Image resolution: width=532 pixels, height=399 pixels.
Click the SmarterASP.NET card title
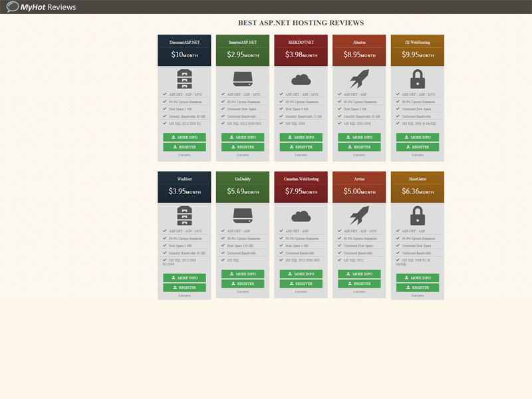(x=243, y=43)
